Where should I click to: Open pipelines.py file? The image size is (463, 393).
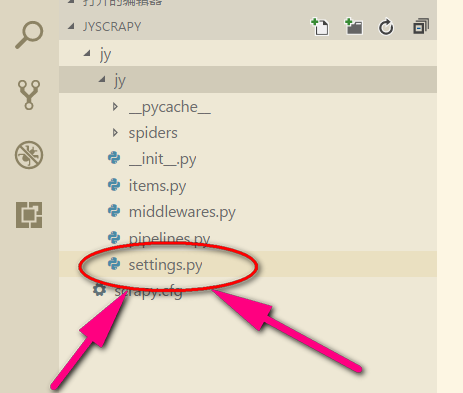(x=169, y=239)
